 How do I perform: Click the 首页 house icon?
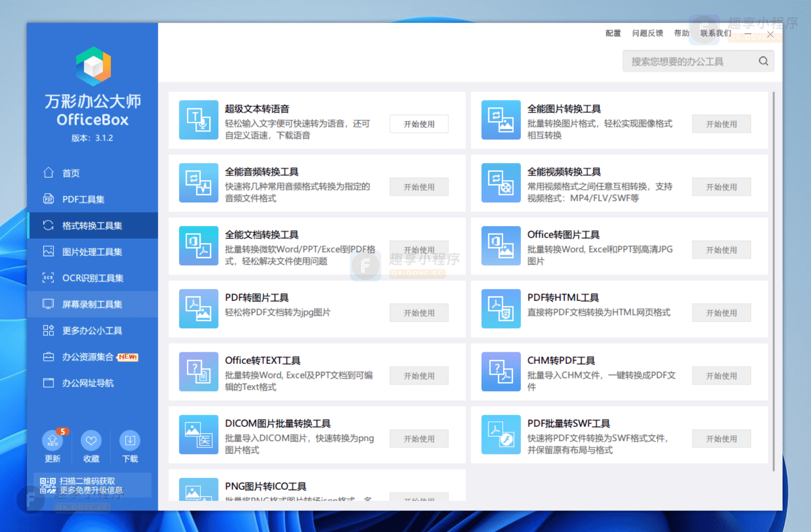(x=48, y=173)
